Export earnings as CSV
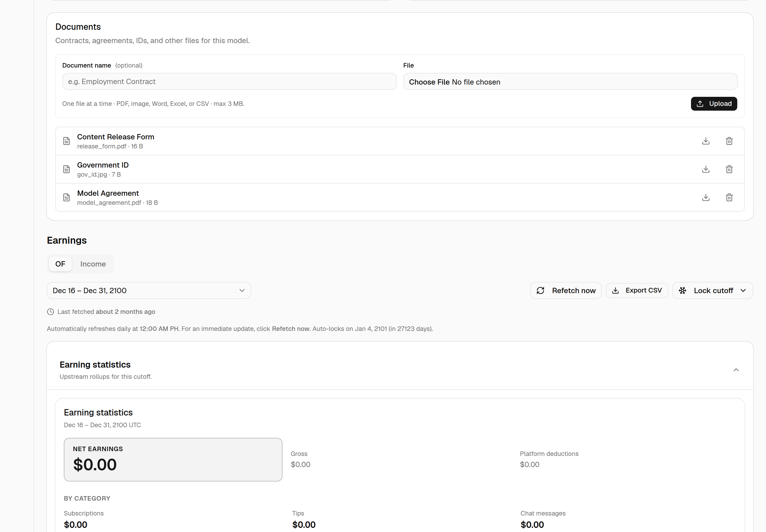Screen dimensions: 766x532 click(x=637, y=290)
